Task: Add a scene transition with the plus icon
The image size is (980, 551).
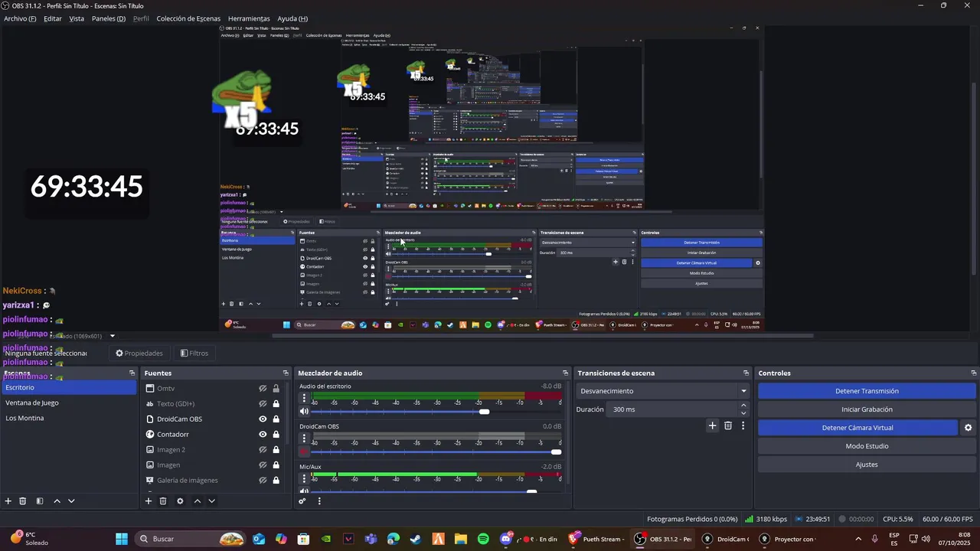Action: point(712,425)
